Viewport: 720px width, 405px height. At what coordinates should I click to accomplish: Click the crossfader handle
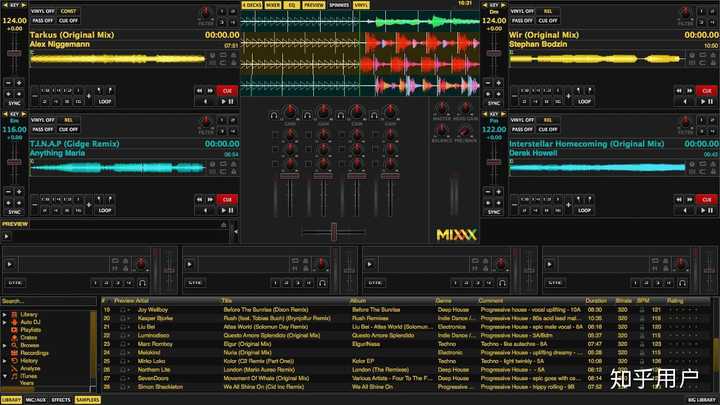334,232
